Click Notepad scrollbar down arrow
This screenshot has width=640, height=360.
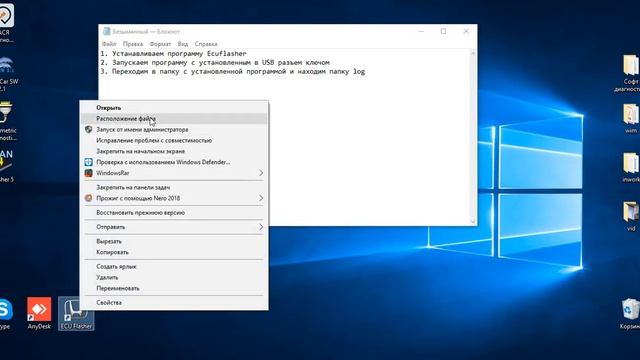click(x=473, y=222)
